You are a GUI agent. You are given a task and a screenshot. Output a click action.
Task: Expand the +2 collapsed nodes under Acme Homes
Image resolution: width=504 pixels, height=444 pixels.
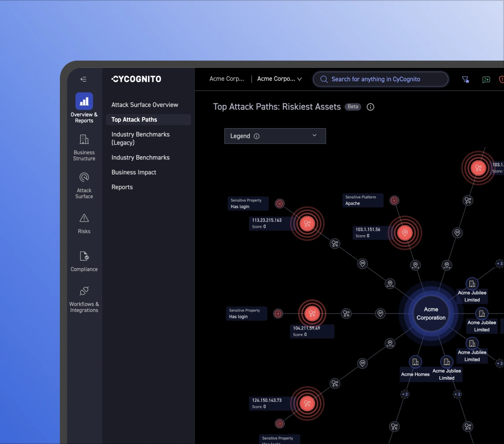(x=404, y=394)
